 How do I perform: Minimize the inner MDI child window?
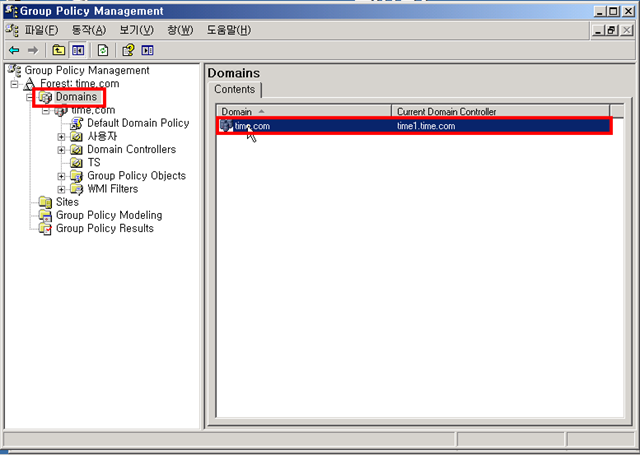pos(598,30)
